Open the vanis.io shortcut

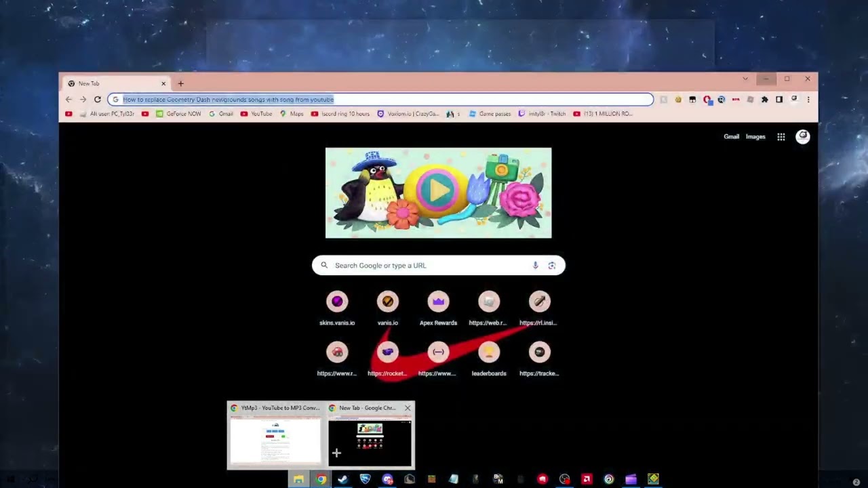tap(388, 308)
